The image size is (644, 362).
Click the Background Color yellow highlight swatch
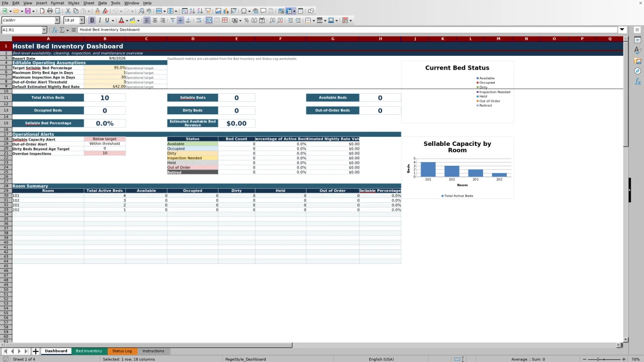coord(132,20)
